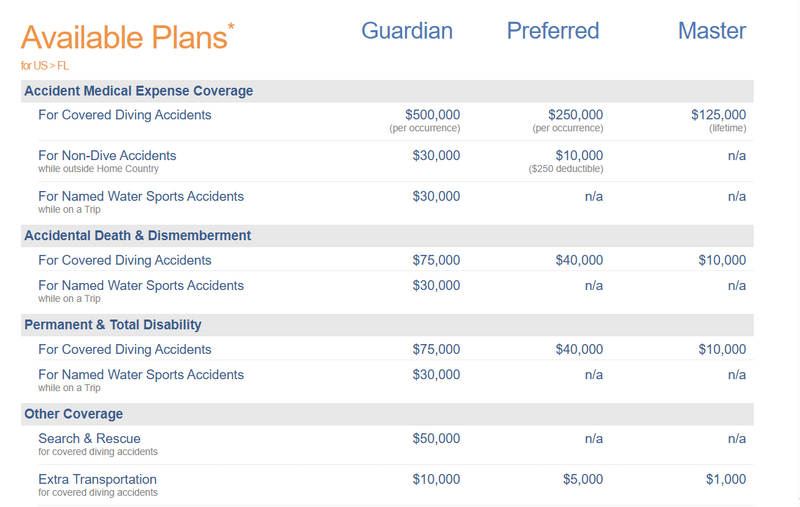Click the For Non-Dive Accidents row label
The height and width of the screenshot is (507, 800).
107,156
